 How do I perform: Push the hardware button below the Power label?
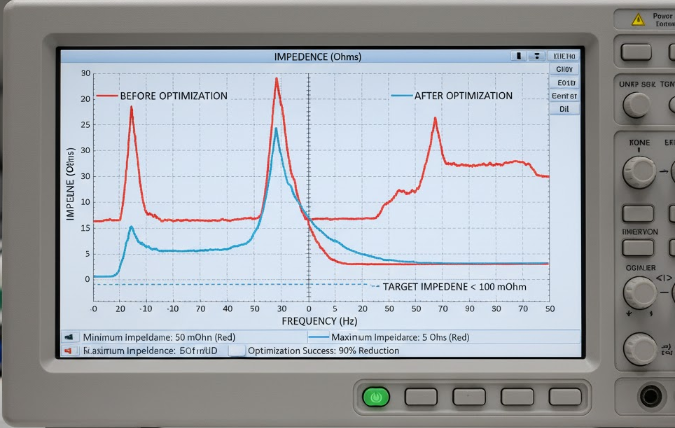click(636, 52)
